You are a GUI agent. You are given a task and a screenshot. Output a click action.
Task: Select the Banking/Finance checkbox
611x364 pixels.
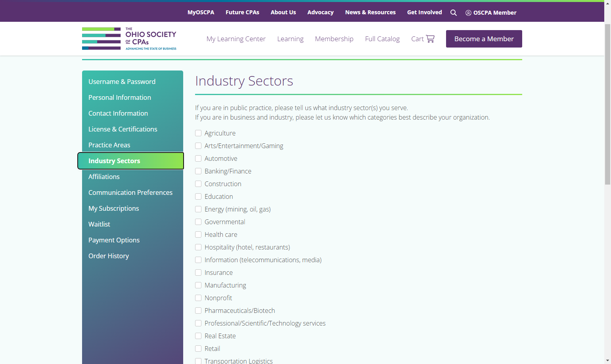pos(198,171)
